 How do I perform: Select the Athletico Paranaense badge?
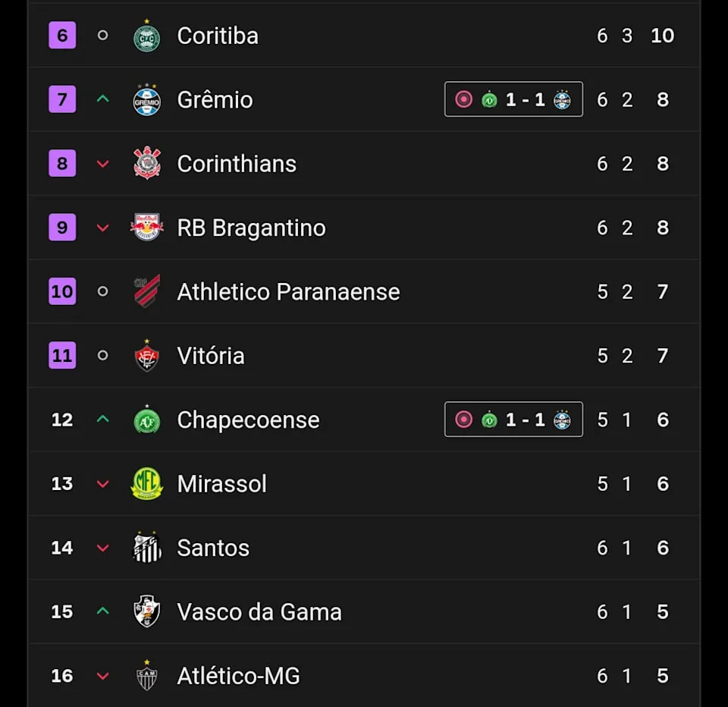146,291
